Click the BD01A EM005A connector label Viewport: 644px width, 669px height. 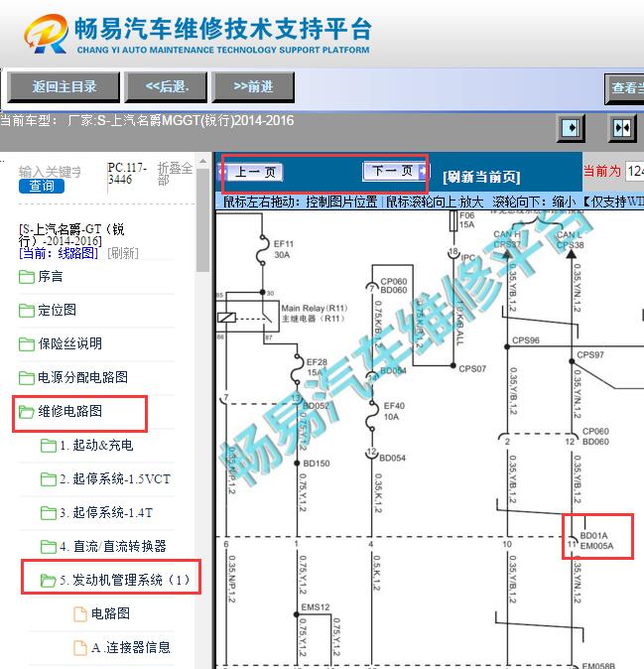[x=596, y=541]
